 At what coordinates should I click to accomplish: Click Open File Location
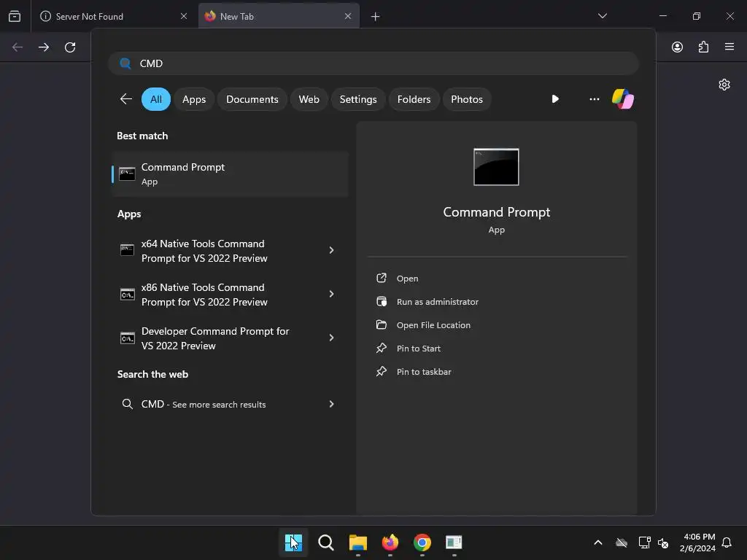pyautogui.click(x=433, y=325)
